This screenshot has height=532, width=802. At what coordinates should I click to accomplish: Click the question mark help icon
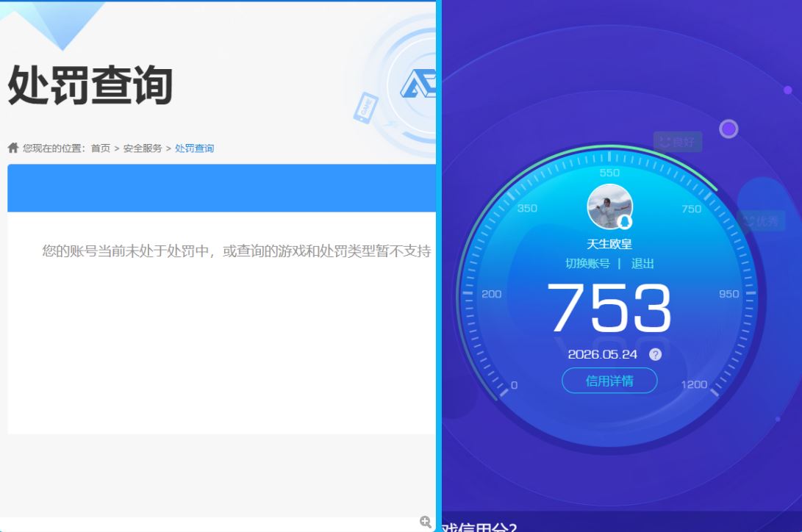point(655,354)
